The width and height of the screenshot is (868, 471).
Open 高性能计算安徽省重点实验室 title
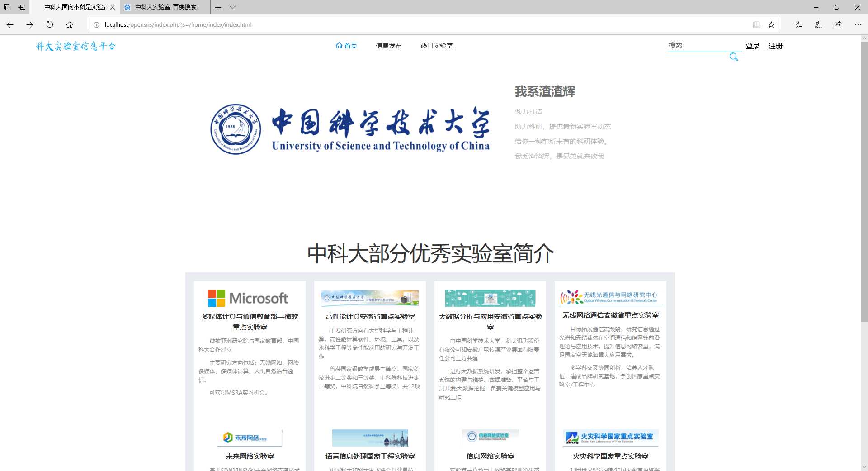(370, 317)
